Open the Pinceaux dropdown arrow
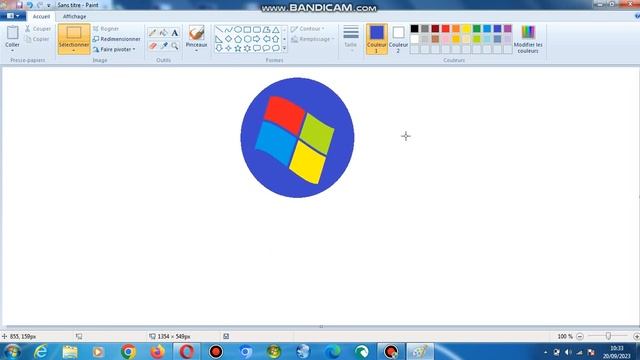Viewport: 640px width, 360px height. click(196, 51)
